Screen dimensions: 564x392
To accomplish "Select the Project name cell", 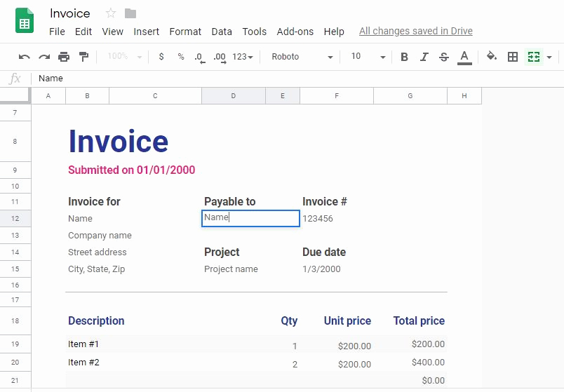I will [x=231, y=269].
